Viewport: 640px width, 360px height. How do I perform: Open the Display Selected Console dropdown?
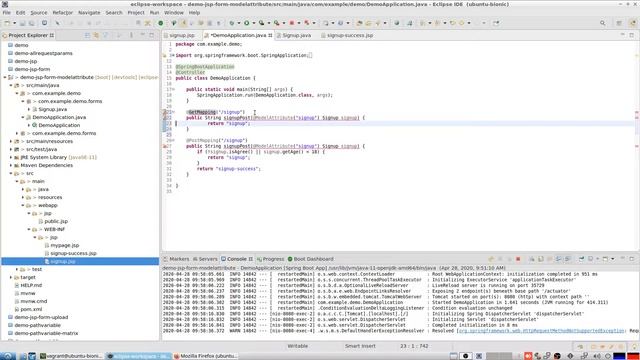click(x=597, y=259)
